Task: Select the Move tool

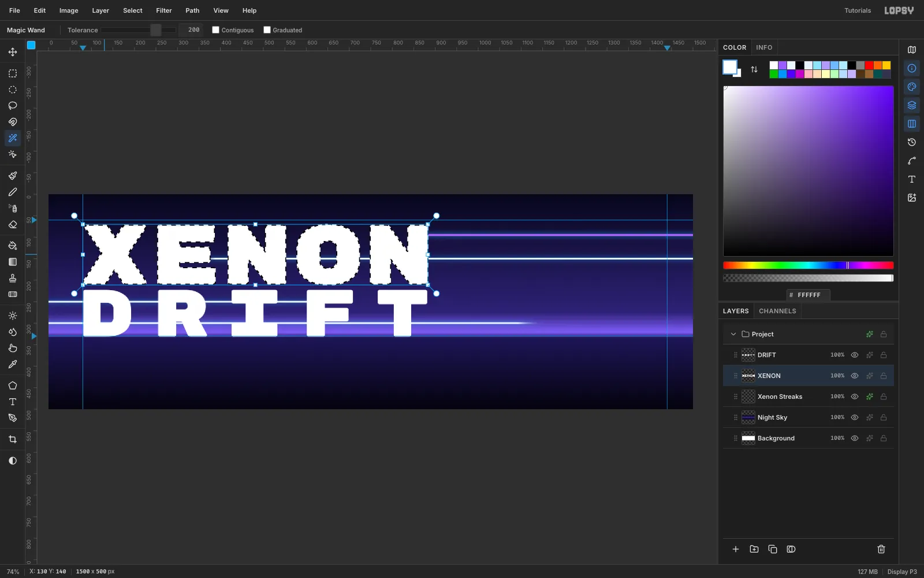Action: (x=13, y=52)
